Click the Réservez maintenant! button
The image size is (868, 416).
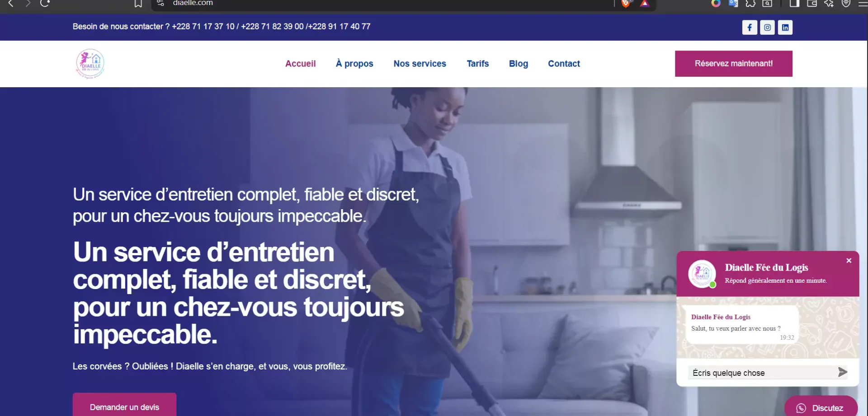733,64
